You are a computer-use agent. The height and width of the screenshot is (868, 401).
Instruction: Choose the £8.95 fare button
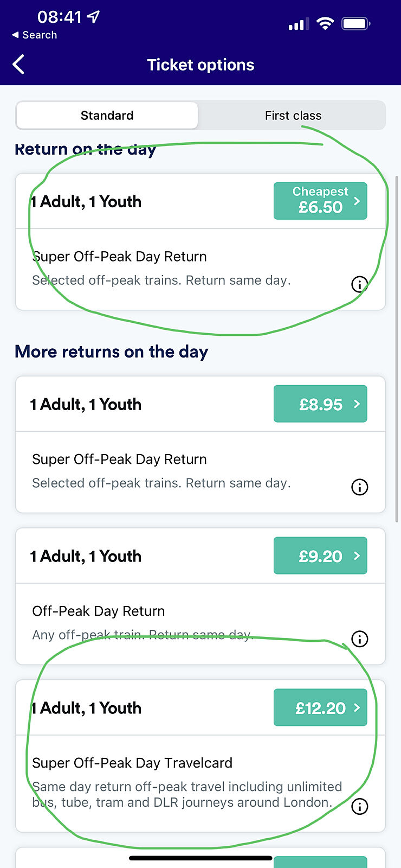[x=320, y=404]
